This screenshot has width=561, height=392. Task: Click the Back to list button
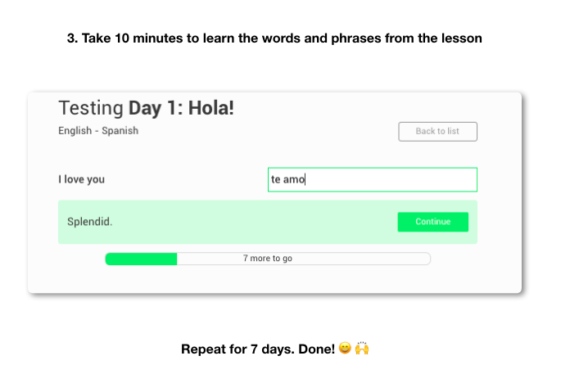(437, 131)
